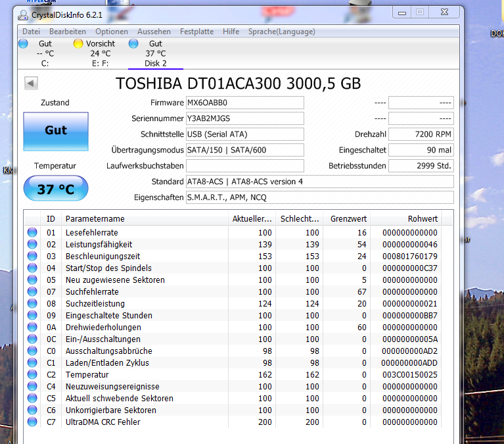Click the status orb of Ausschaltungsabbrüche row

32,351
